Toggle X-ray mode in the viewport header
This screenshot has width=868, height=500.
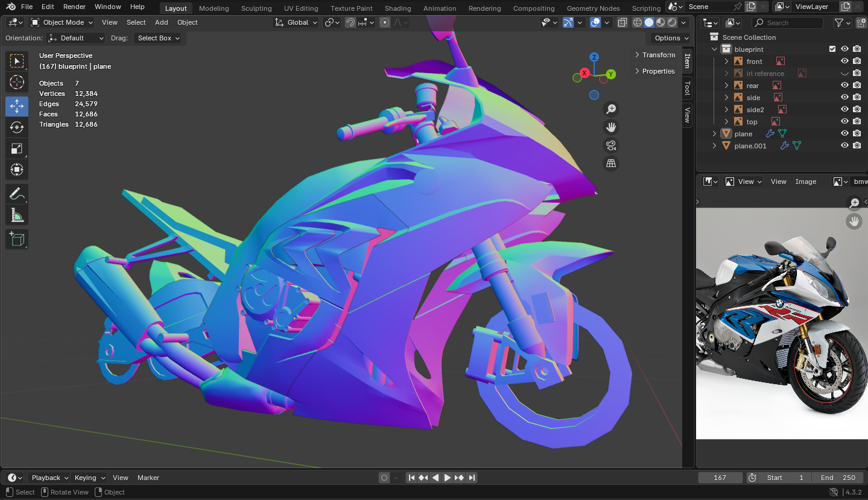tap(622, 22)
